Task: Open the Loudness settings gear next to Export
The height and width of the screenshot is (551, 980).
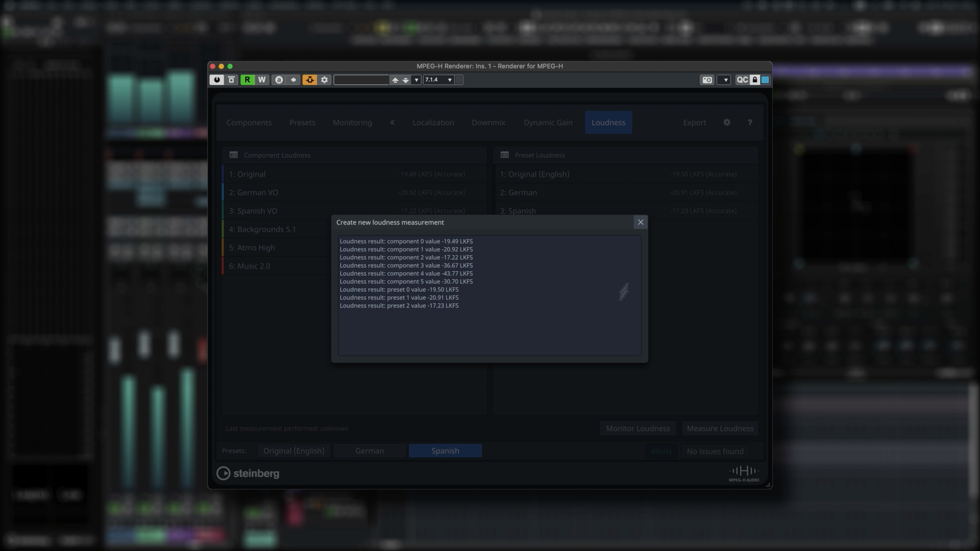Action: (727, 123)
